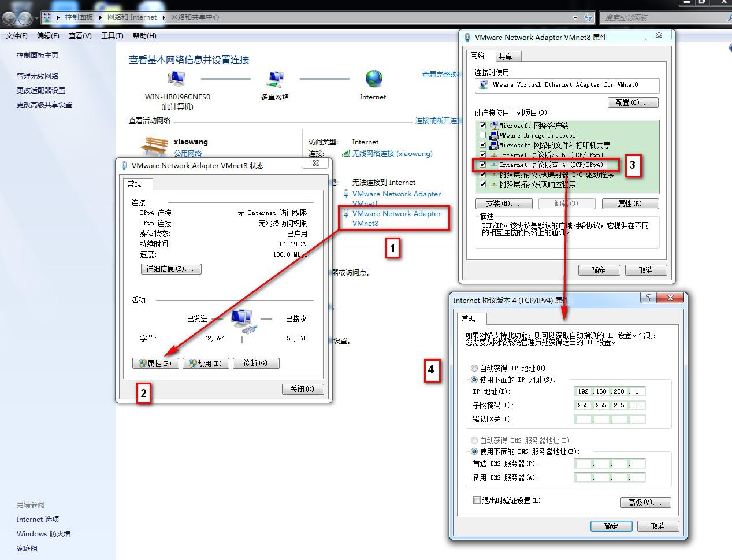
Task: Click the Microsoft 网络客户端 item icon
Action: tap(493, 125)
